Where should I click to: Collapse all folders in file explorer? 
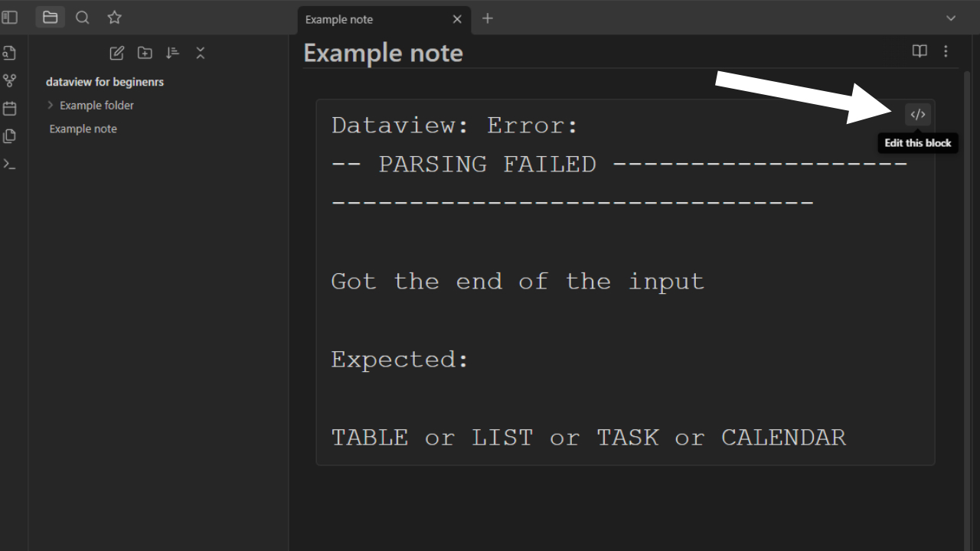[200, 52]
